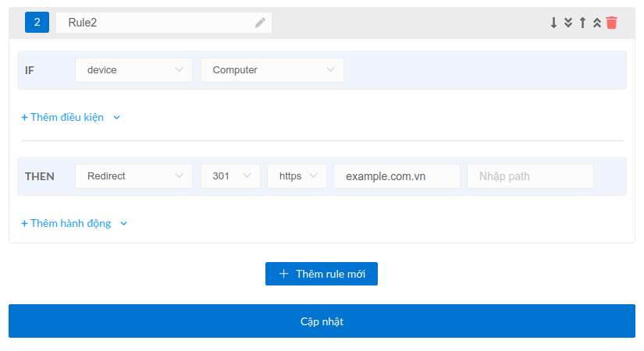Click the IF label text
Screen dimensions: 644x351
coord(29,71)
